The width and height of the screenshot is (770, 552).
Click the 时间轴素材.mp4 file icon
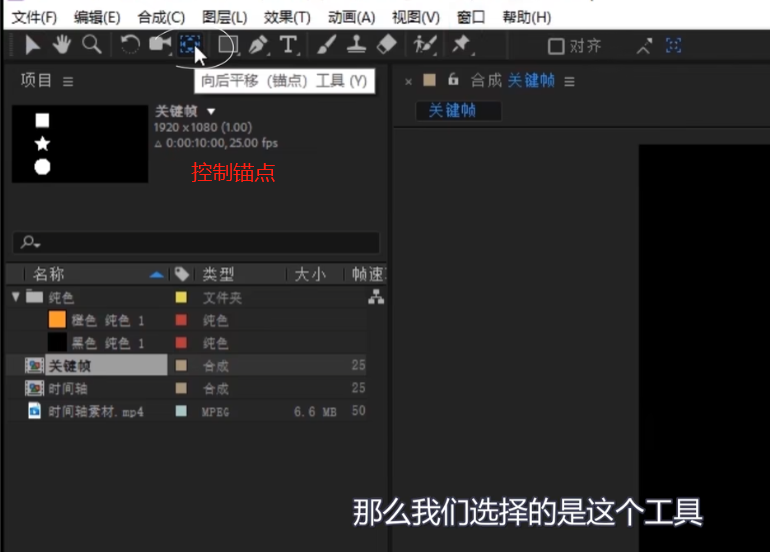[x=34, y=411]
